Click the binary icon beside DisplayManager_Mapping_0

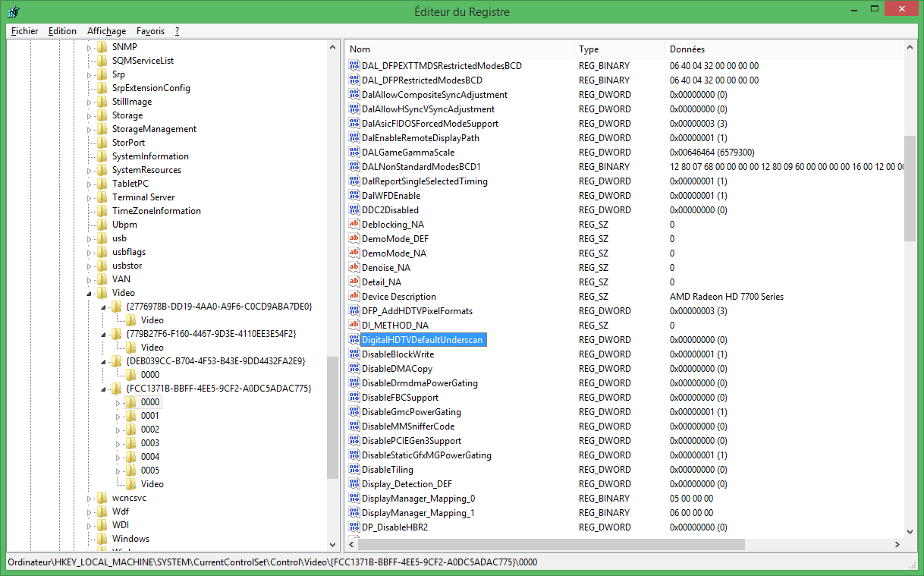(x=353, y=498)
